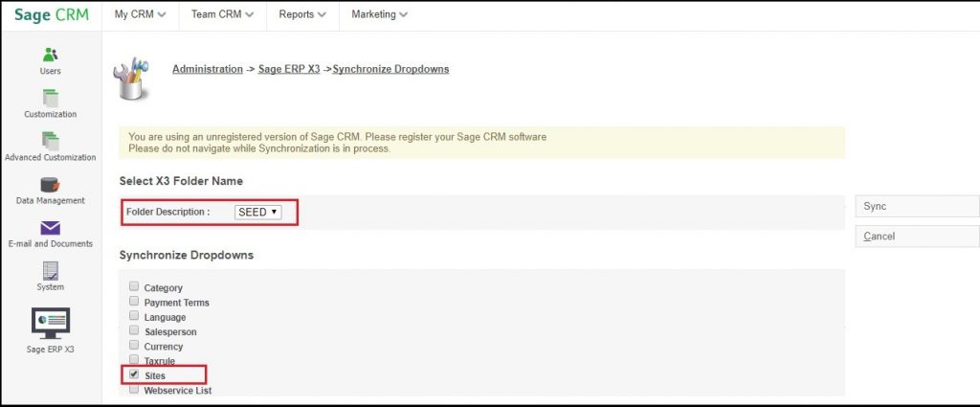Enable the Payment Terms checkbox
The width and height of the screenshot is (980, 407).
(134, 301)
